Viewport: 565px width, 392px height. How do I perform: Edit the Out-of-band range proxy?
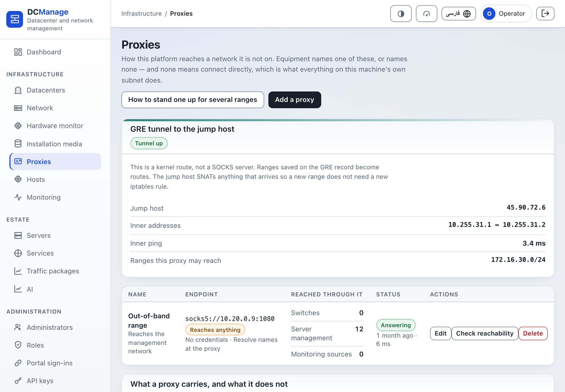click(440, 333)
